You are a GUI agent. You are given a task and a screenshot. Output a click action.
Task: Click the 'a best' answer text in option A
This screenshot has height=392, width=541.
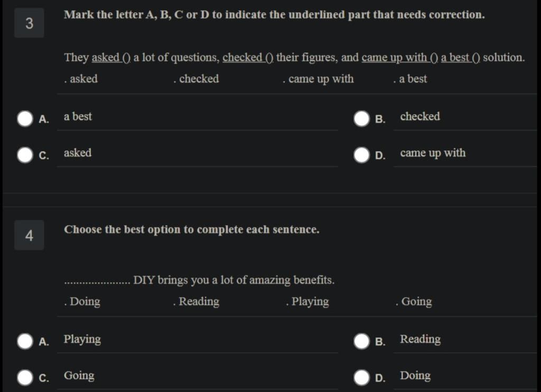pyautogui.click(x=78, y=116)
